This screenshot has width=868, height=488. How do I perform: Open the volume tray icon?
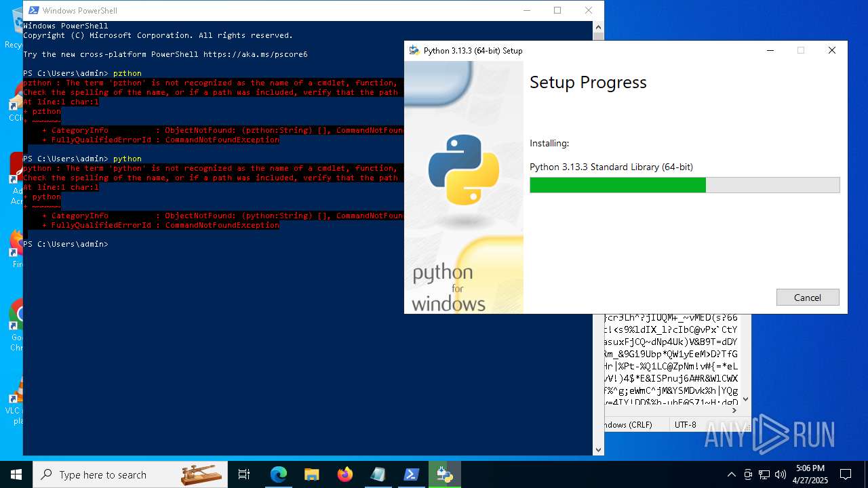click(781, 474)
